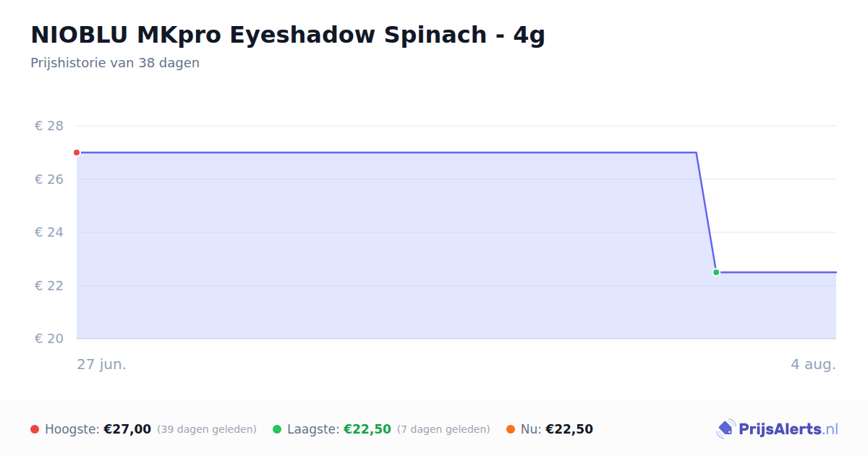The width and height of the screenshot is (868, 456).
Task: Click the red highest-price dot on chart
Action: click(77, 153)
